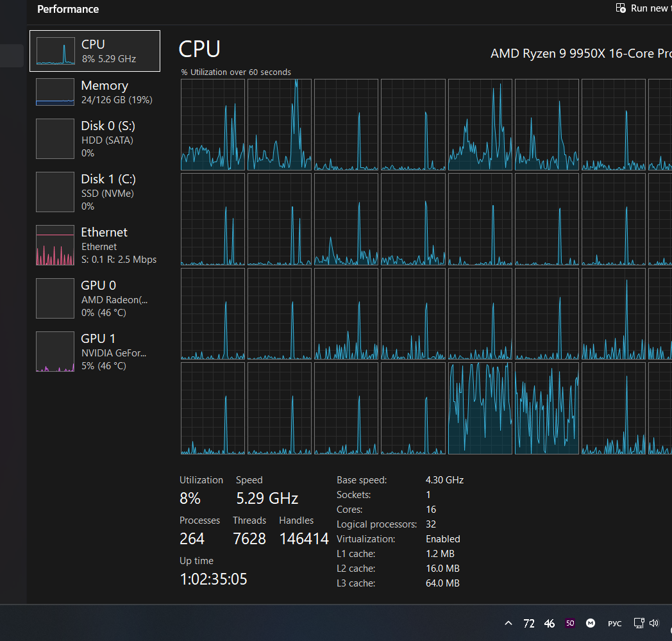Click the 5.29 GHz speed value
The image size is (672, 641).
pos(267,498)
